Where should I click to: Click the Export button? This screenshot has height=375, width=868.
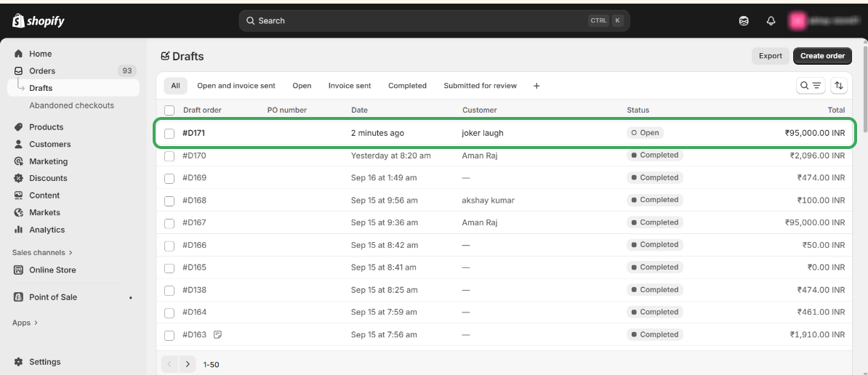(x=770, y=56)
